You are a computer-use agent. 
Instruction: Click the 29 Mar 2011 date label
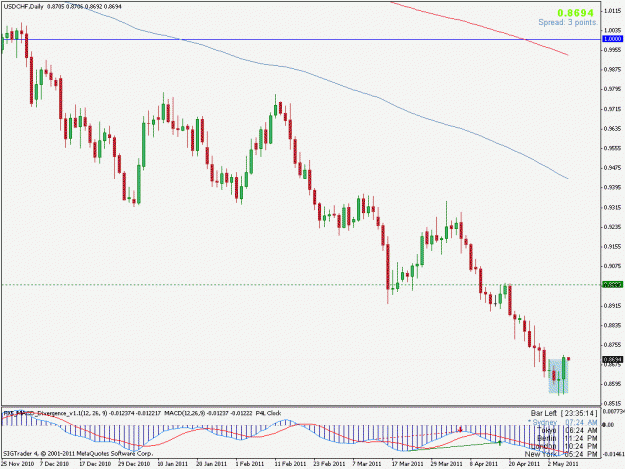(446, 464)
